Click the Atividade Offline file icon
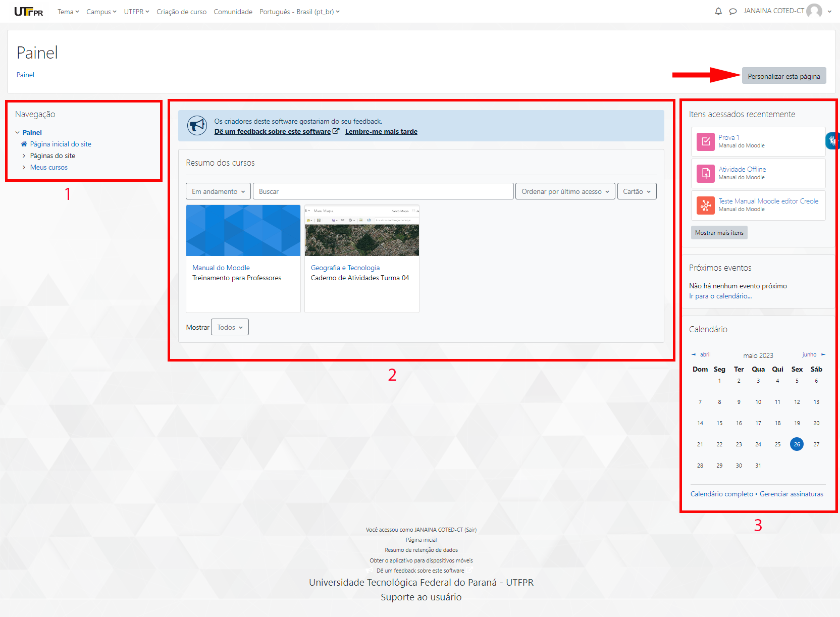Viewport: 840px width, 617px height. [705, 174]
